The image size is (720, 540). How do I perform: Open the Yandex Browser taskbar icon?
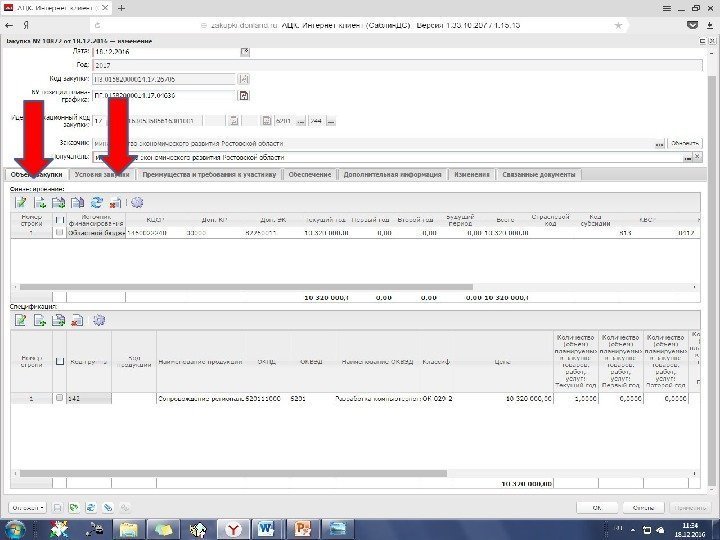click(x=233, y=529)
